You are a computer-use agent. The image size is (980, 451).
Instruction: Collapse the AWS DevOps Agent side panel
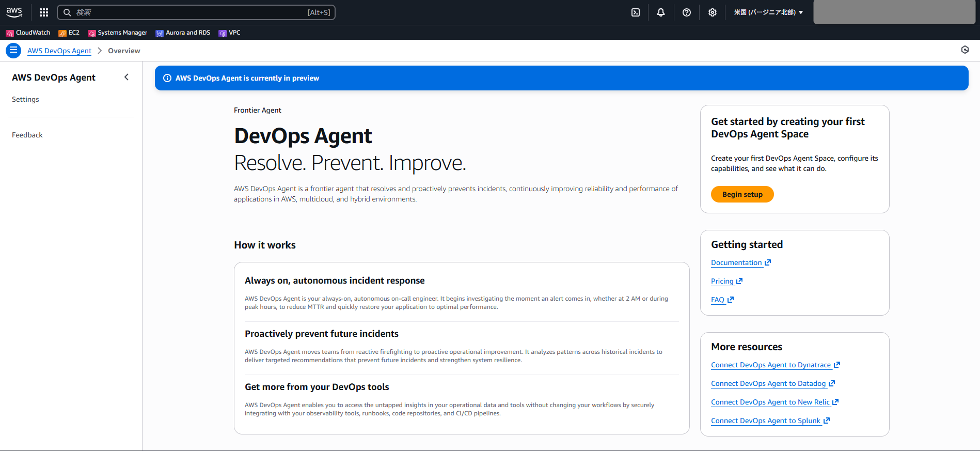[x=127, y=77]
